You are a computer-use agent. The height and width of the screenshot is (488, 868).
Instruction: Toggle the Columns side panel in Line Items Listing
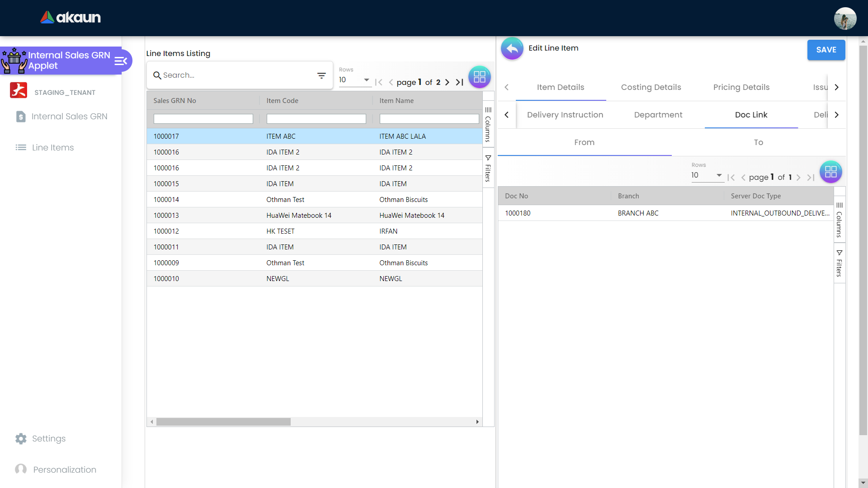pyautogui.click(x=488, y=124)
